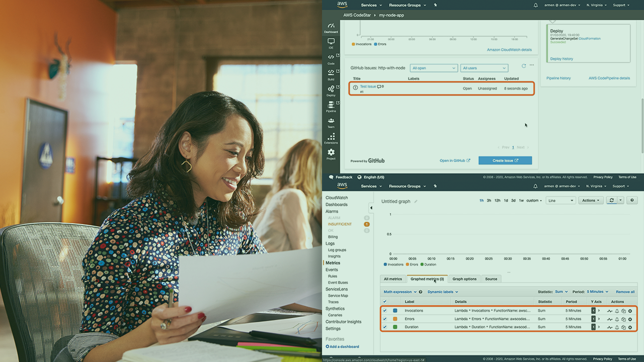Uncheck the Invocations metric checkbox
This screenshot has width=644, height=362.
pos(385,311)
